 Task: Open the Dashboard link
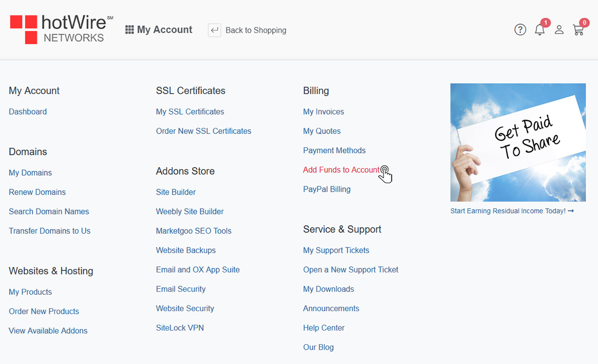[27, 111]
